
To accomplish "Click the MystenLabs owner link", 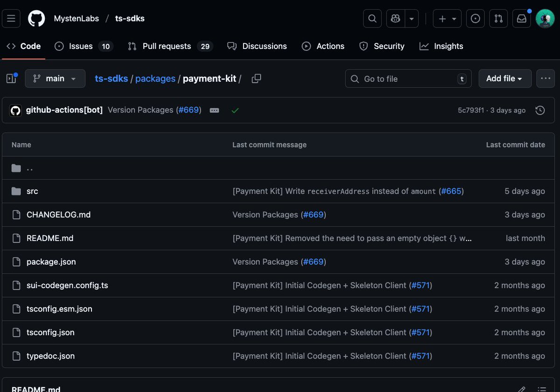I will 77,19.
